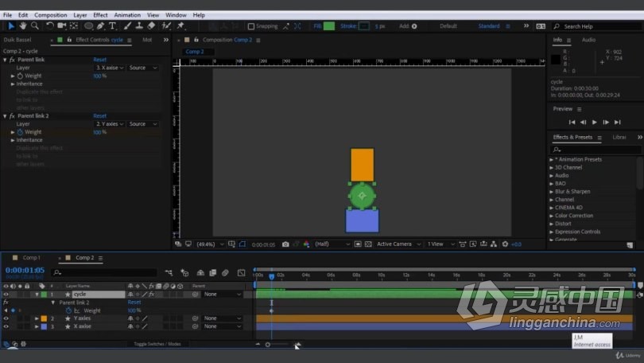Click the composition mini-flowchart icon
The width and height of the screenshot is (644, 363).
tap(169, 272)
